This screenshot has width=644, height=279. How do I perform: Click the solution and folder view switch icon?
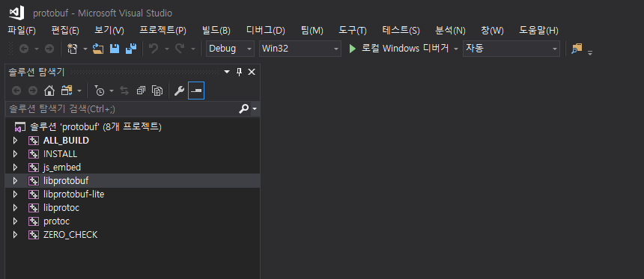67,91
